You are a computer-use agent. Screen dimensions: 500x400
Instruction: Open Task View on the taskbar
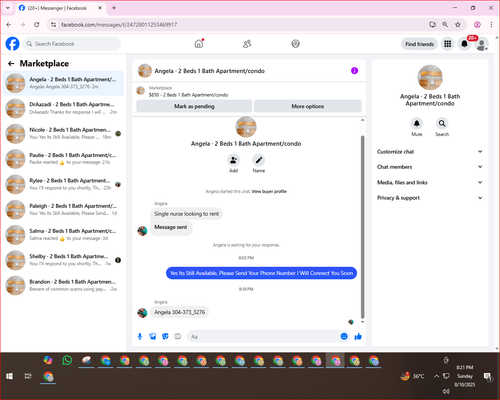[x=28, y=376]
